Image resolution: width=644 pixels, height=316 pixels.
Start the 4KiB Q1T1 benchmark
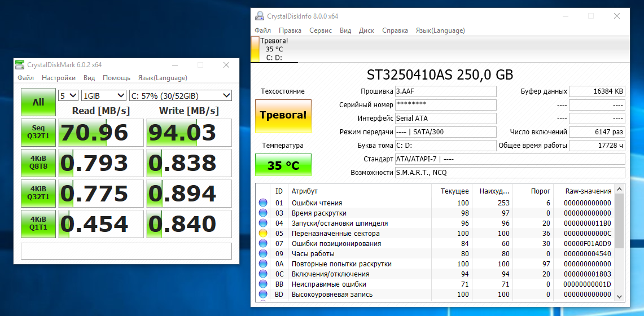click(x=38, y=223)
